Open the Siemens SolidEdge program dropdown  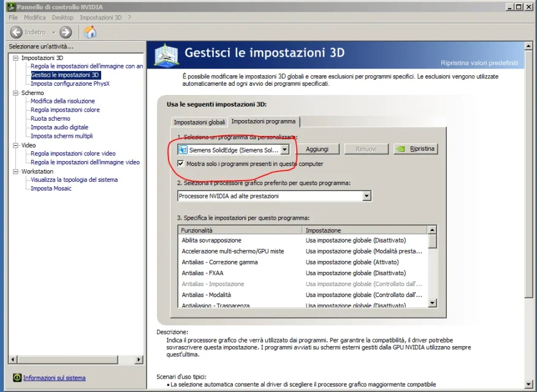tap(284, 149)
